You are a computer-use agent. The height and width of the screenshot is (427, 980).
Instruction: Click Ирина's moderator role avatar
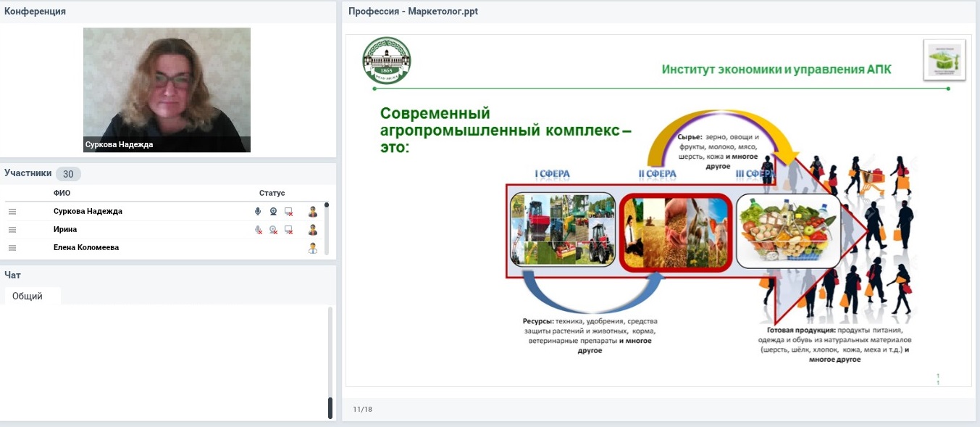click(313, 230)
